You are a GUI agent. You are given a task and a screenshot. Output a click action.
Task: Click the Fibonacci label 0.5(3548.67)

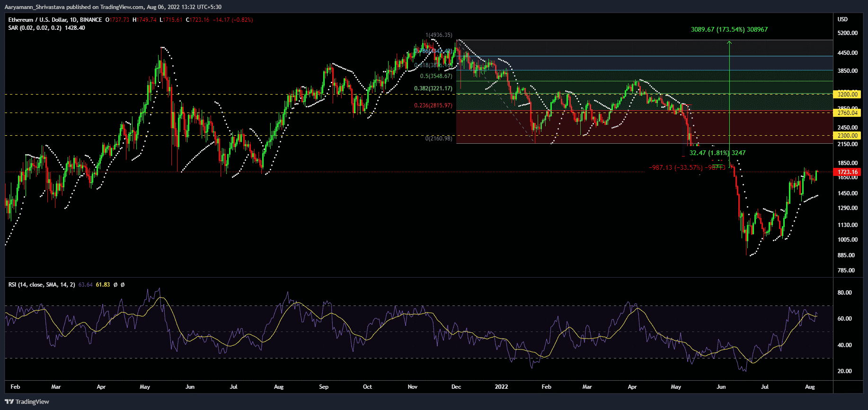pyautogui.click(x=436, y=76)
